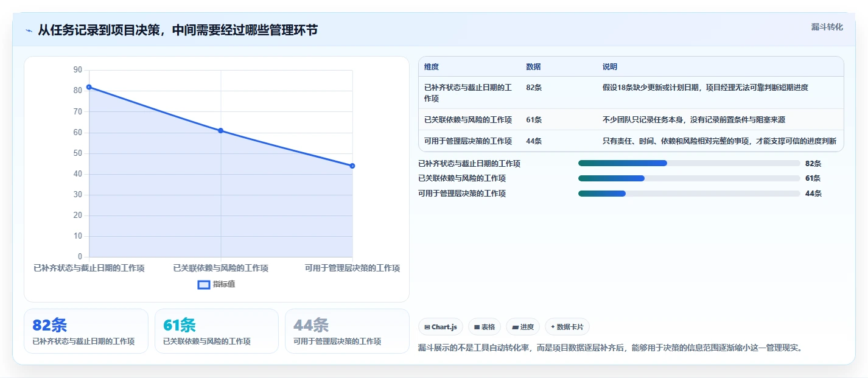Click the lightning icon beside the title
The width and height of the screenshot is (868, 378).
pyautogui.click(x=29, y=30)
